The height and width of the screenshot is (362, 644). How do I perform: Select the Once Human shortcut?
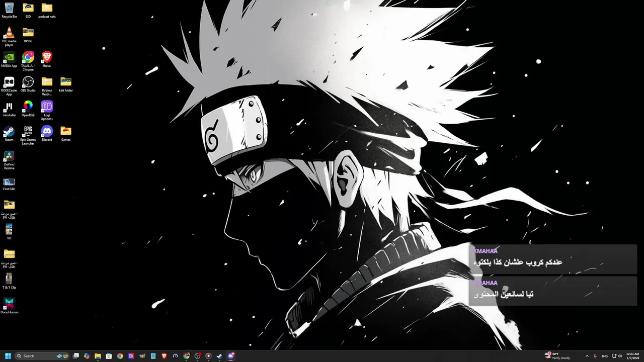pos(9,306)
